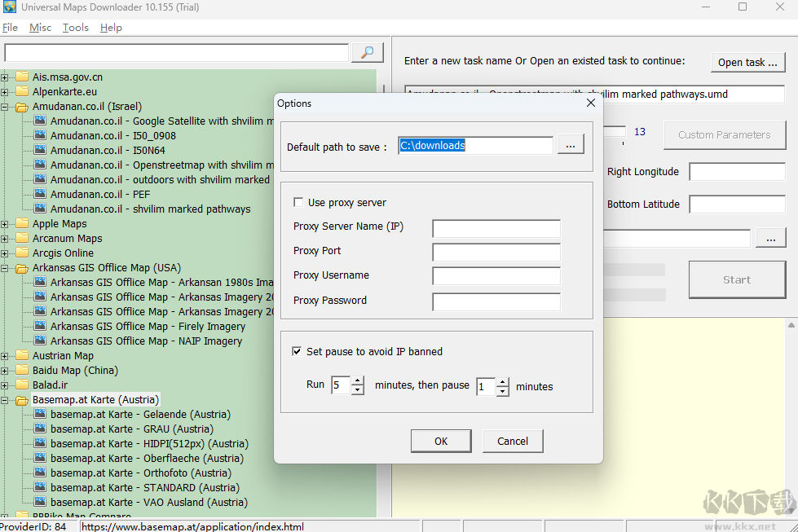Open the Misc menu
The height and width of the screenshot is (532, 798).
(40, 27)
